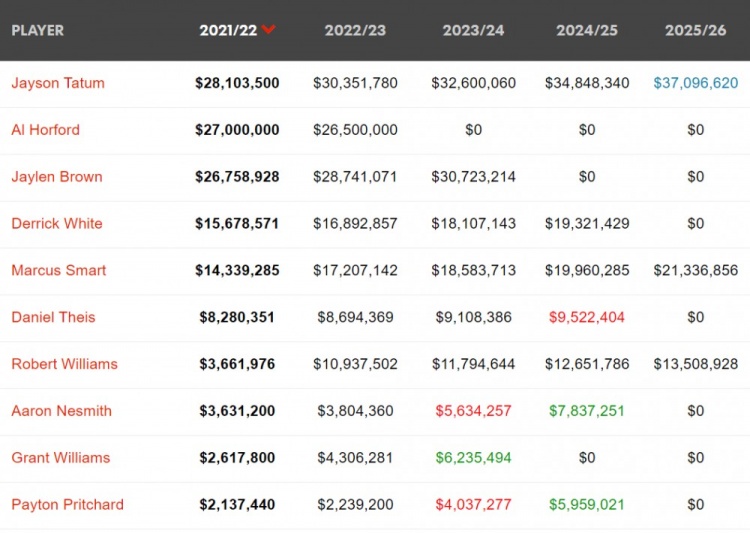Screen dimensions: 750x533
Task: Select Smart's $14,339,285 salary
Action: pos(237,271)
